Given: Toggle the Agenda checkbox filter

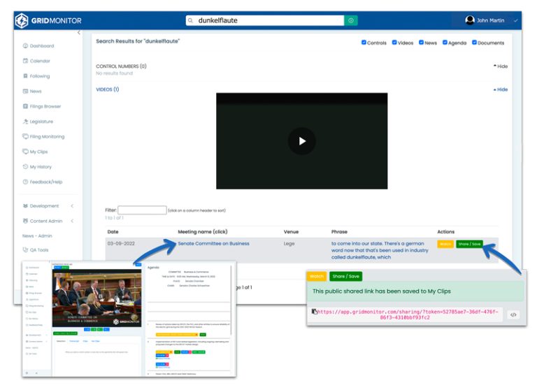Looking at the screenshot, I should 445,43.
